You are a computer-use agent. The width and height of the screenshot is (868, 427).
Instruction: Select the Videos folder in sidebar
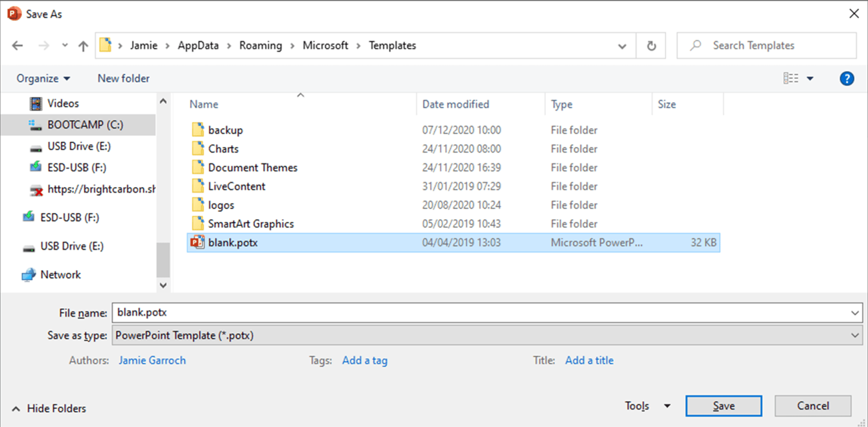[62, 103]
